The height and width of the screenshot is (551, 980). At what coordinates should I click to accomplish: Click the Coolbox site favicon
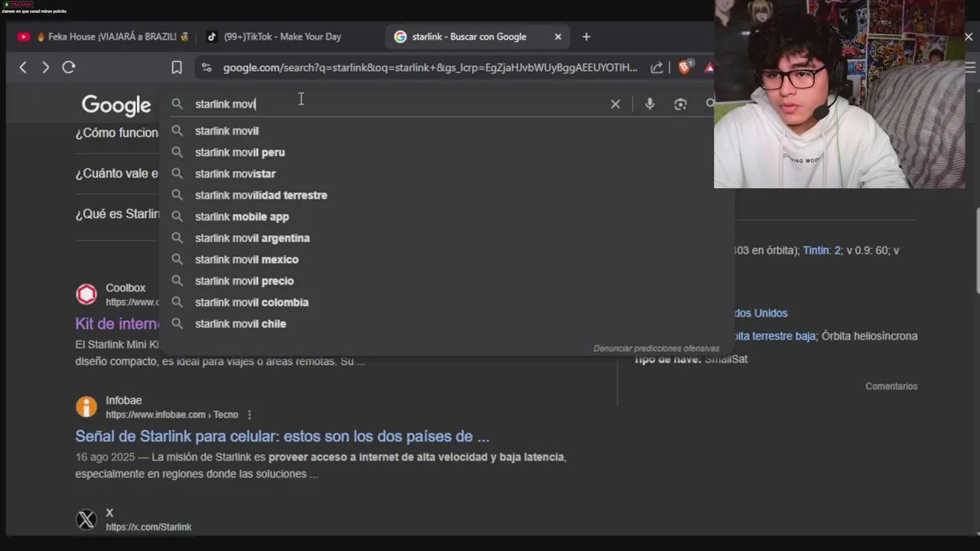click(87, 294)
